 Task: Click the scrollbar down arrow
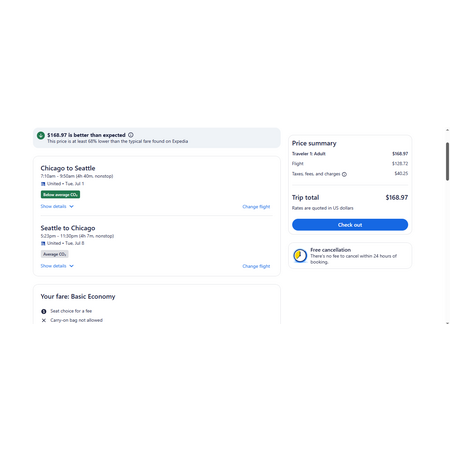pos(447,323)
